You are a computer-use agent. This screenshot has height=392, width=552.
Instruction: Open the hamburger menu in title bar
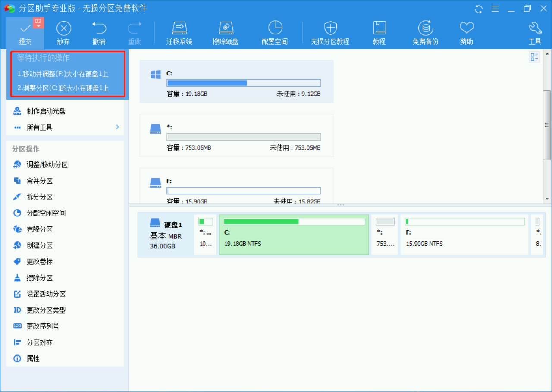point(495,9)
